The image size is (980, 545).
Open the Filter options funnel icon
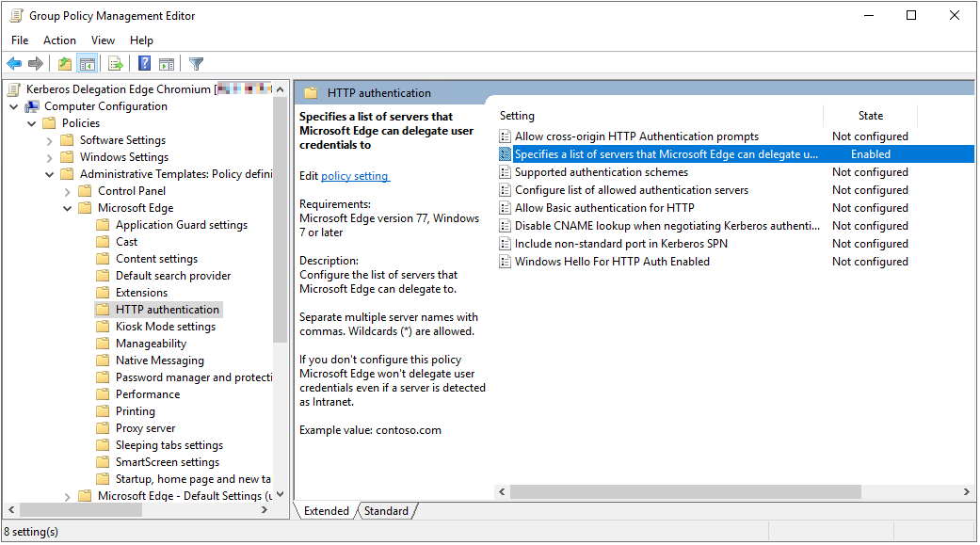click(196, 63)
